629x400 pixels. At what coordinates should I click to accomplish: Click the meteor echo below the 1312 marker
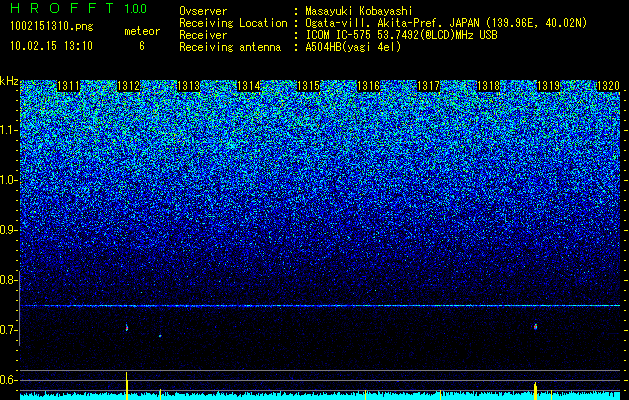(127, 328)
